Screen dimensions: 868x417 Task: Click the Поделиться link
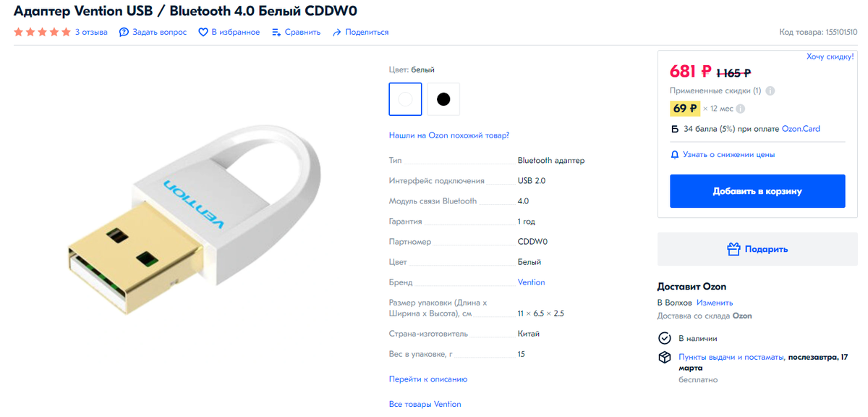tap(367, 32)
